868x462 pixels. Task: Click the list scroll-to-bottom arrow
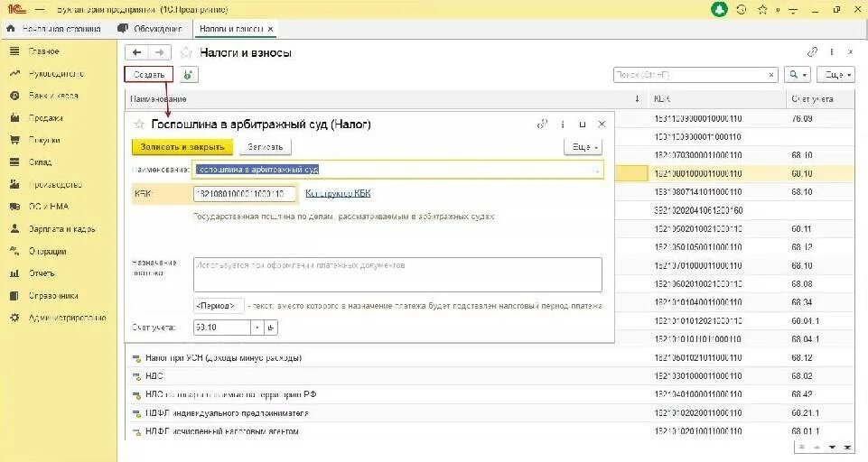coord(847,447)
